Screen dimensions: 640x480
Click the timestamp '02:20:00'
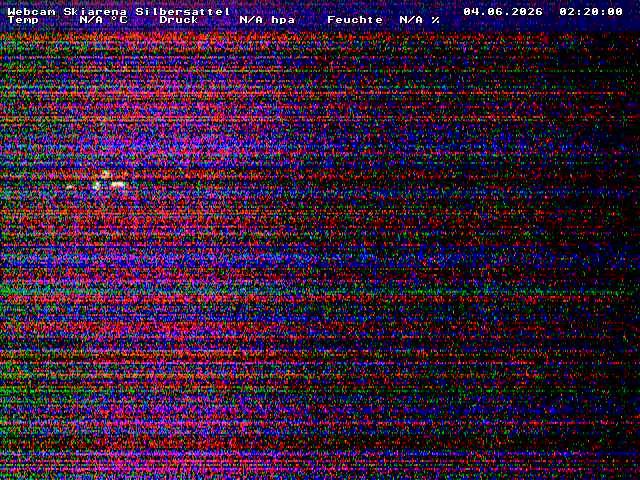point(591,12)
